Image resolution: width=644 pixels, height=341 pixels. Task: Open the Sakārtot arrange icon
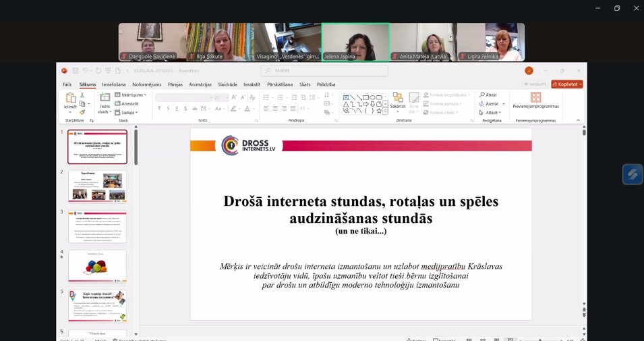tap(397, 99)
